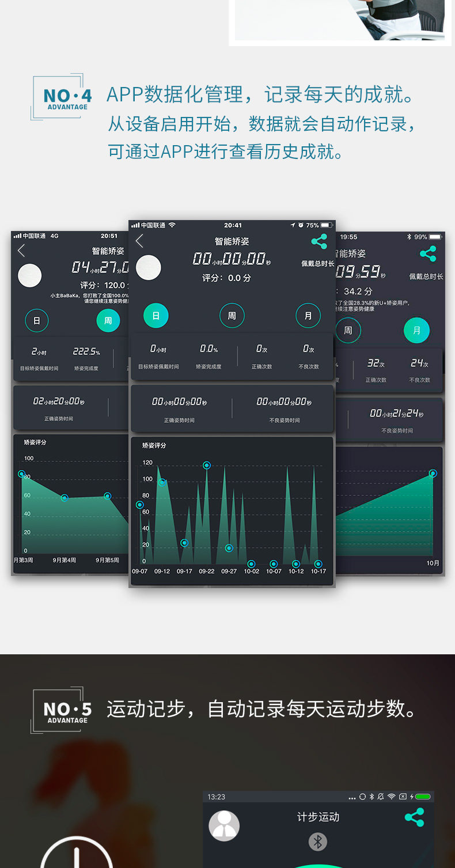Click the NO·4 ADVANTAGE badge

pyautogui.click(x=60, y=97)
